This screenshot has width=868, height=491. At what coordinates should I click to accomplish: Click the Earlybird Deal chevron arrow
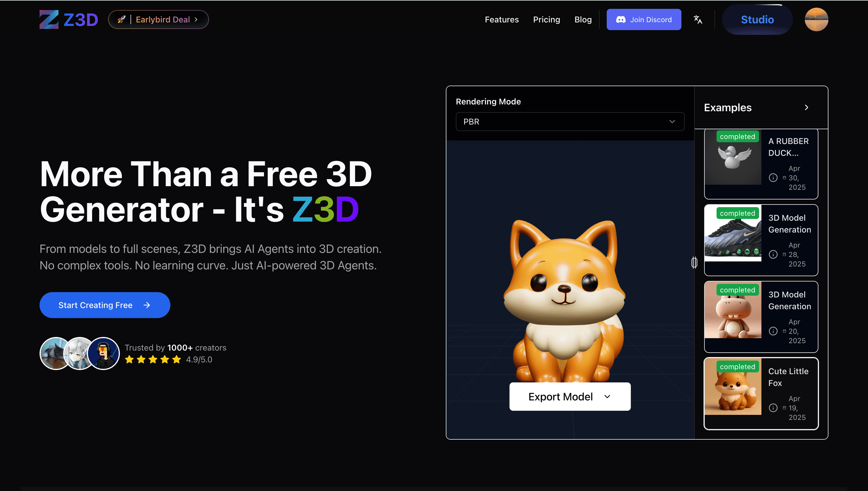click(196, 19)
